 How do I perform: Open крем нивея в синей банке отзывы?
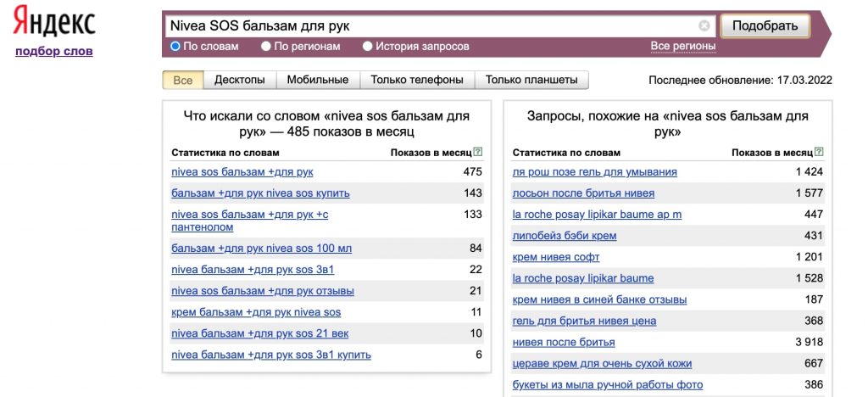tap(599, 299)
